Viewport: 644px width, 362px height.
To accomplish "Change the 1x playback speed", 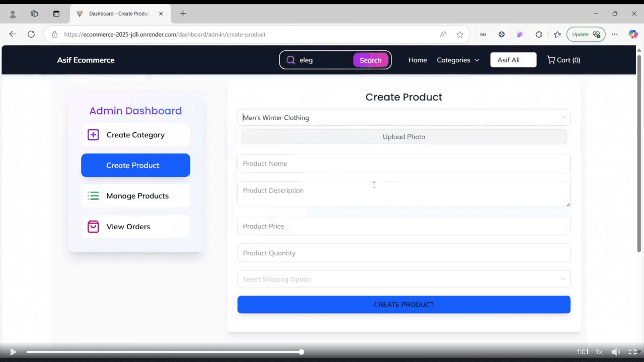I will 599,352.
